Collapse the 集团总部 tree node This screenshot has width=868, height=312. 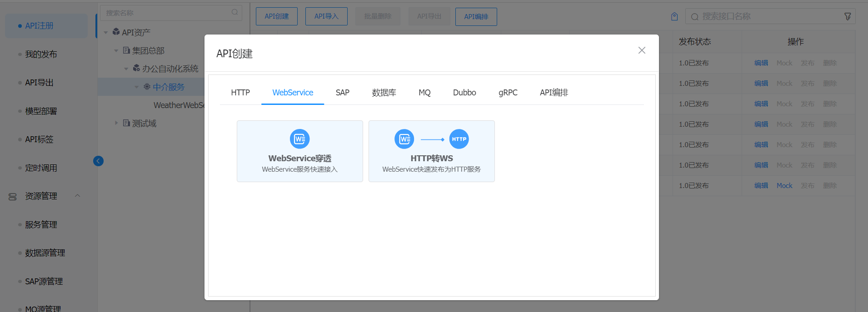[116, 51]
